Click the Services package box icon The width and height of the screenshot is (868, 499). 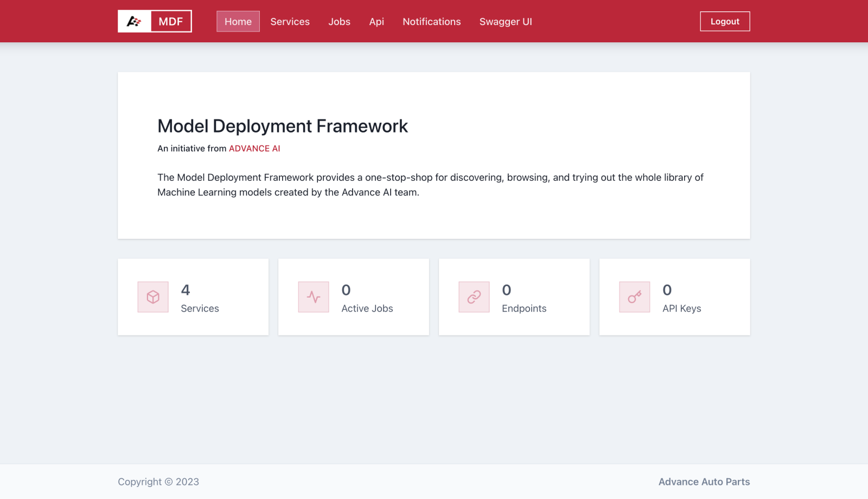[x=152, y=297]
